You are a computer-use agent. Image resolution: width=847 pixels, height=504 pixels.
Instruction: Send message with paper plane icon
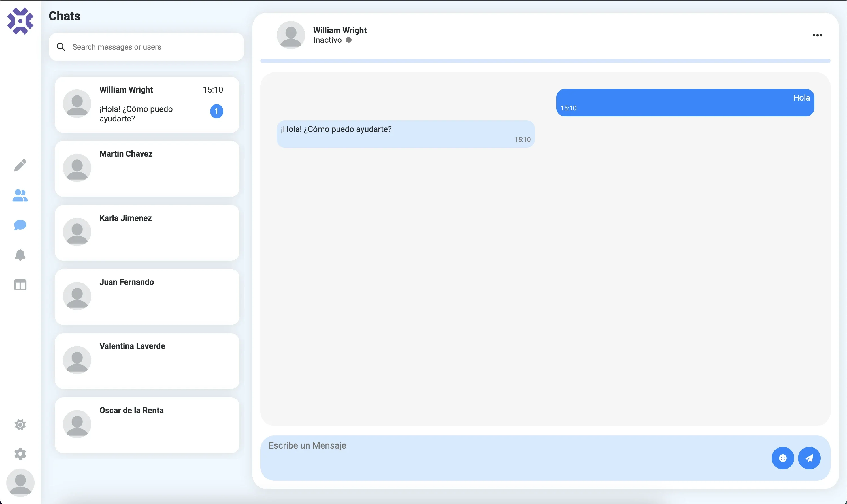pos(810,458)
